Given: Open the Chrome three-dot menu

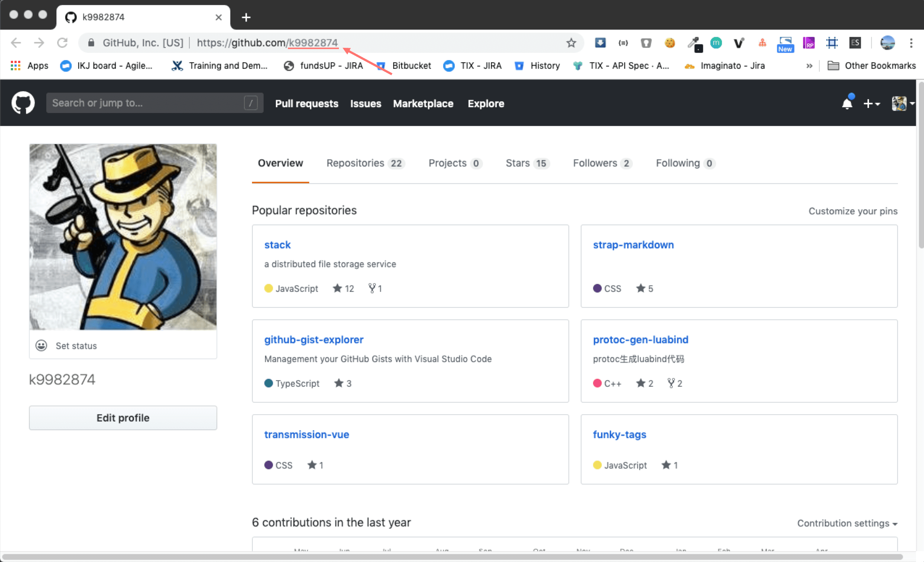Looking at the screenshot, I should pyautogui.click(x=911, y=43).
